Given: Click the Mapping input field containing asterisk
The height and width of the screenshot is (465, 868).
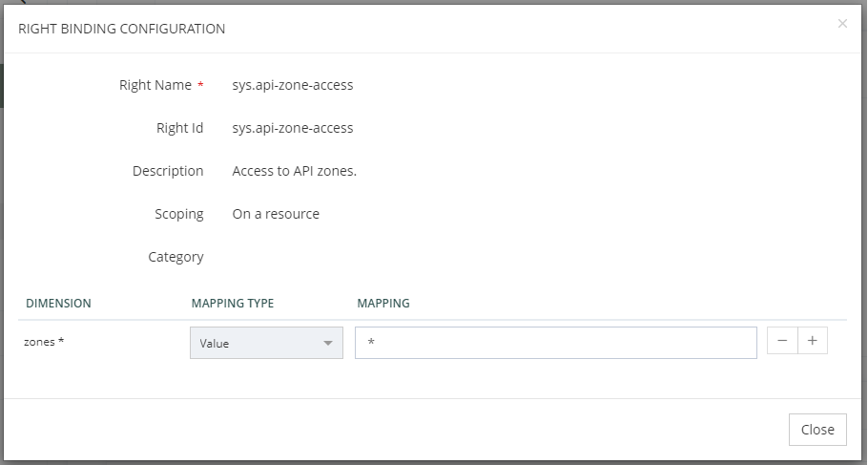Looking at the screenshot, I should tap(555, 343).
